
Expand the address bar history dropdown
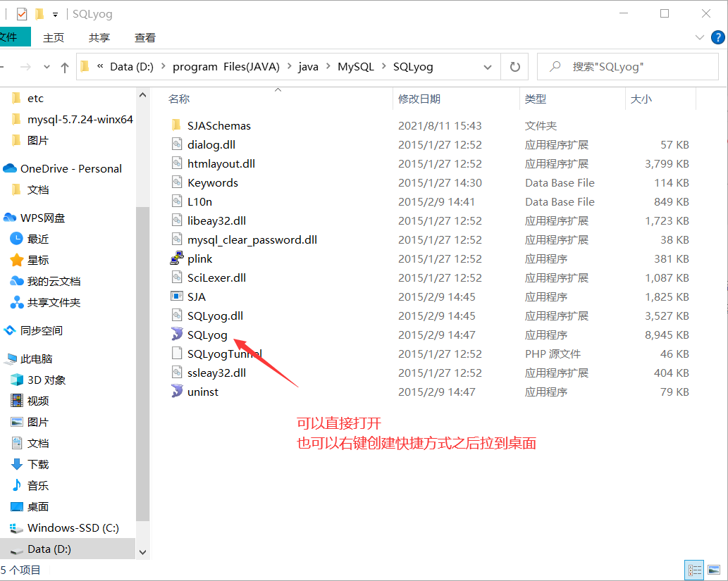[488, 68]
